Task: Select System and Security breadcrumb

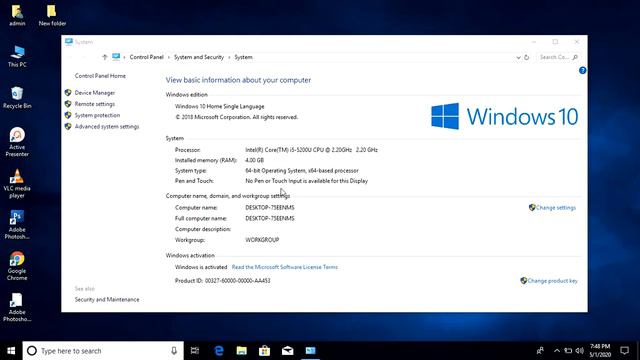Action: point(199,57)
